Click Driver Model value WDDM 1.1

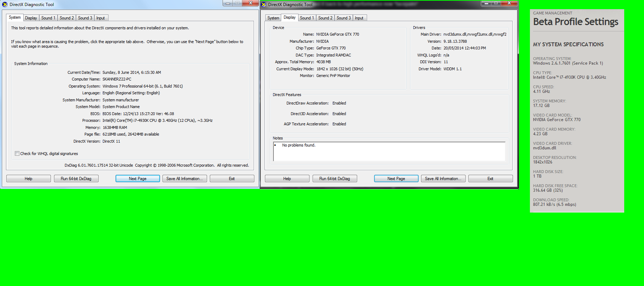[x=453, y=69]
